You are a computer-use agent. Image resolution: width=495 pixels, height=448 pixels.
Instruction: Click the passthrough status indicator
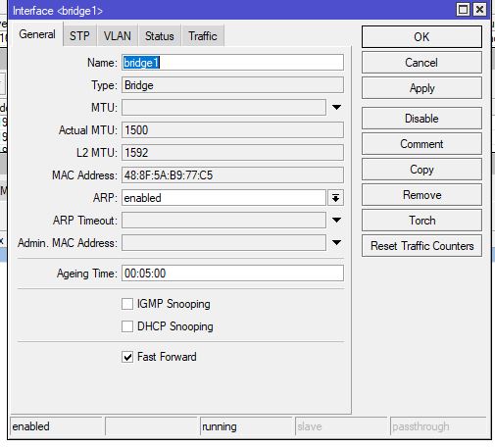[438, 426]
